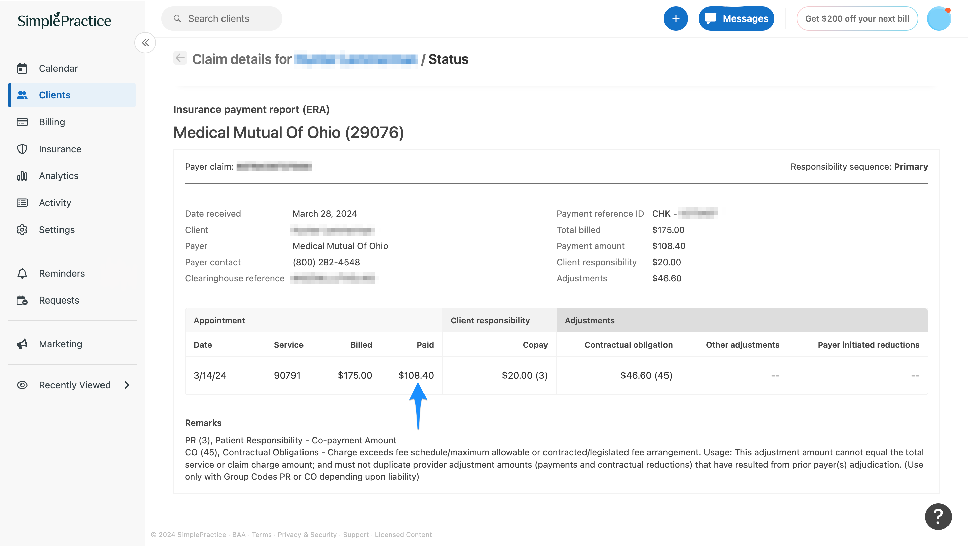Click the Adjustments $46.60 summary value
This screenshot has height=560, width=968.
[667, 278]
